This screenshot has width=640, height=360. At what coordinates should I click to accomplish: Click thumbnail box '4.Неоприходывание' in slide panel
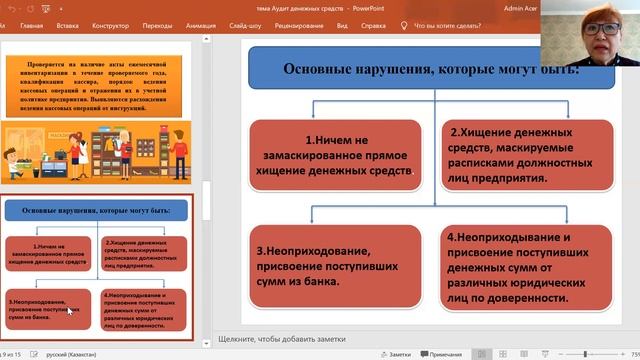(143, 310)
